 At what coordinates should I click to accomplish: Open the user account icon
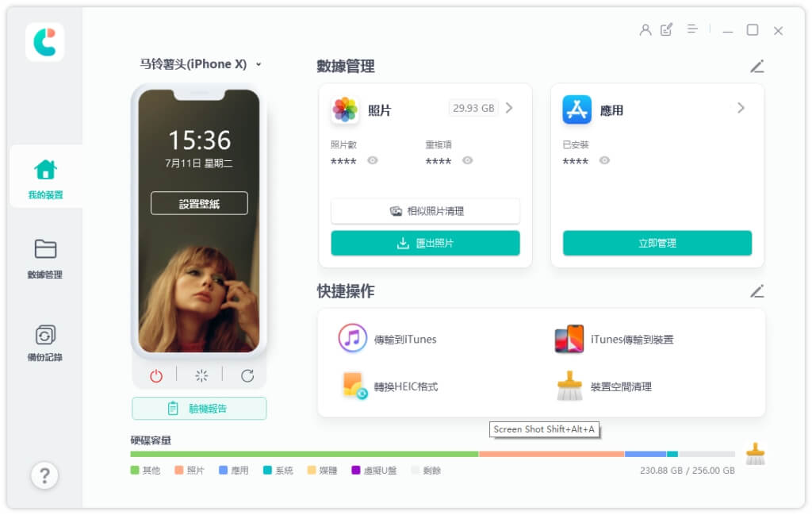645,30
